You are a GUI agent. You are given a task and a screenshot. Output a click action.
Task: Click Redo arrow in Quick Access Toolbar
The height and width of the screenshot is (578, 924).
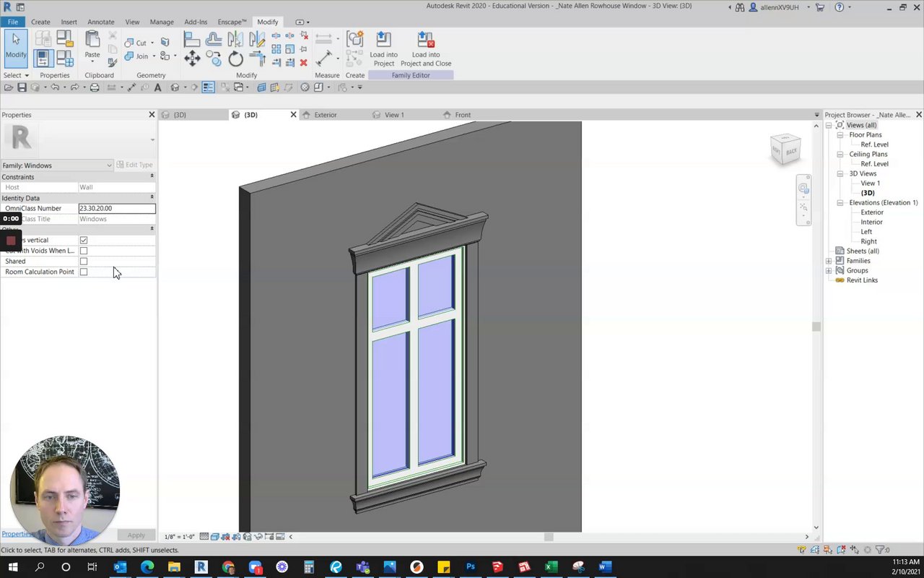(x=74, y=87)
